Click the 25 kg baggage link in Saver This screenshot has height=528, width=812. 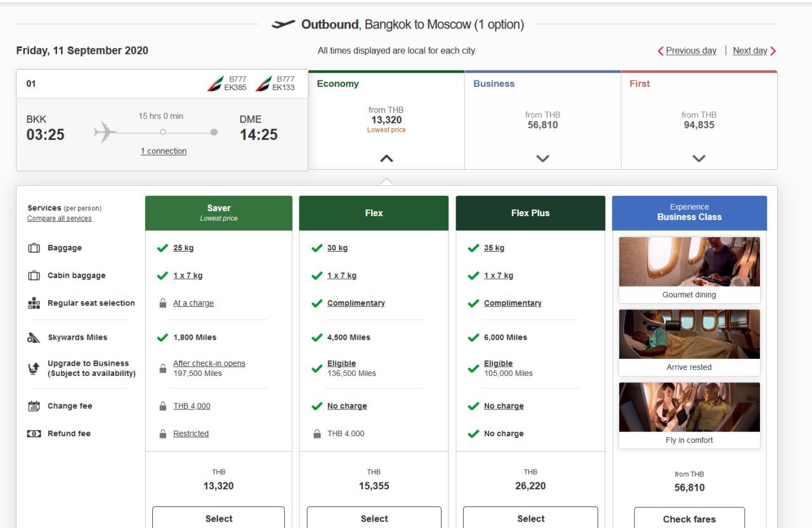[183, 248]
